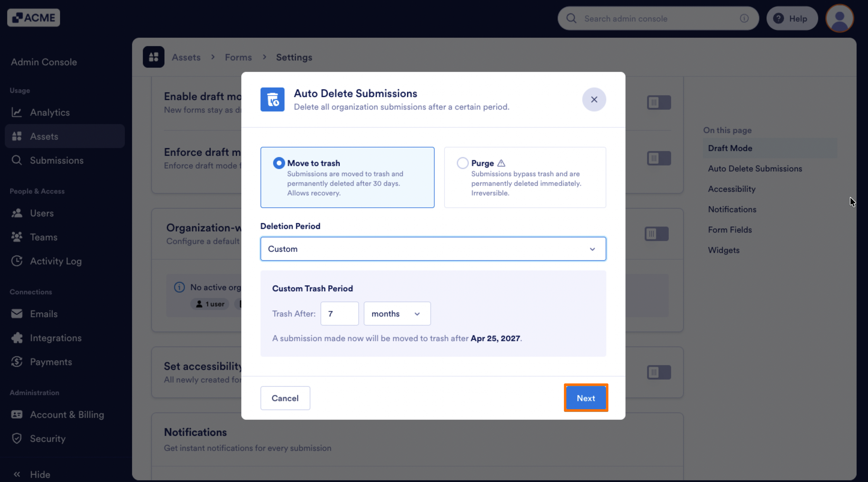
Task: Jump to Notifications section link
Action: (x=732, y=209)
